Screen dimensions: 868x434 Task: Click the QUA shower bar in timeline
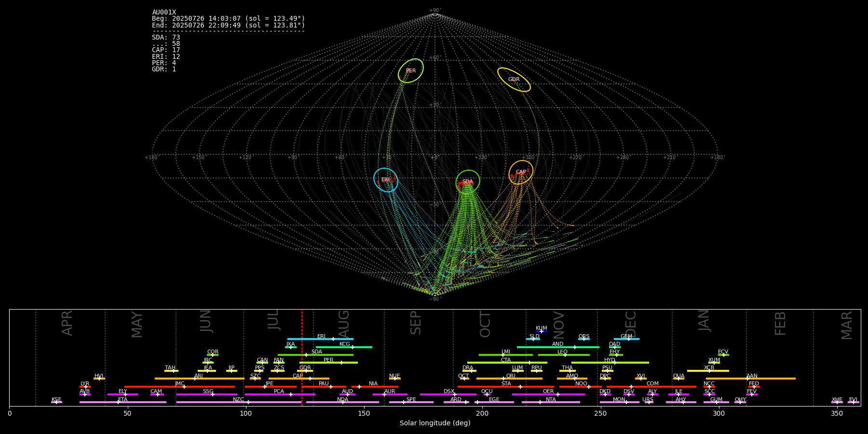click(678, 379)
